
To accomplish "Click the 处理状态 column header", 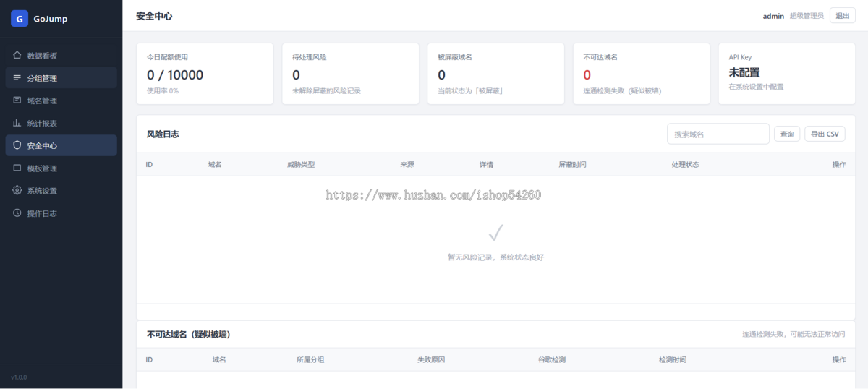I will click(x=686, y=165).
